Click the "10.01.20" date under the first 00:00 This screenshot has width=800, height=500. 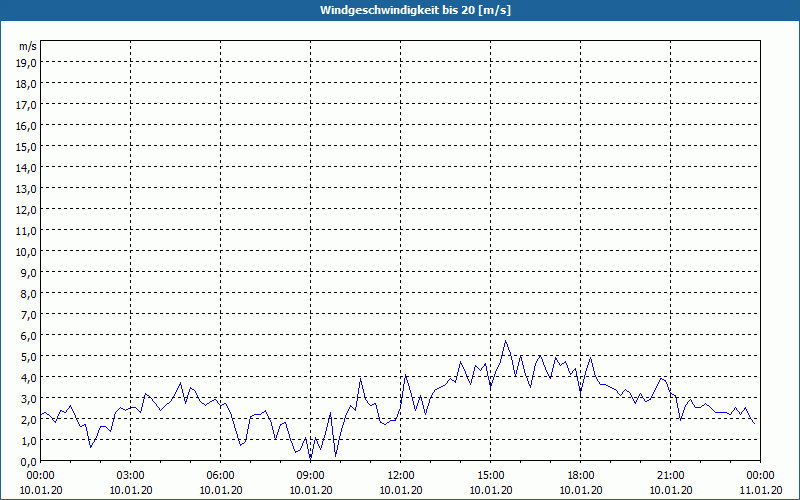pyautogui.click(x=41, y=490)
